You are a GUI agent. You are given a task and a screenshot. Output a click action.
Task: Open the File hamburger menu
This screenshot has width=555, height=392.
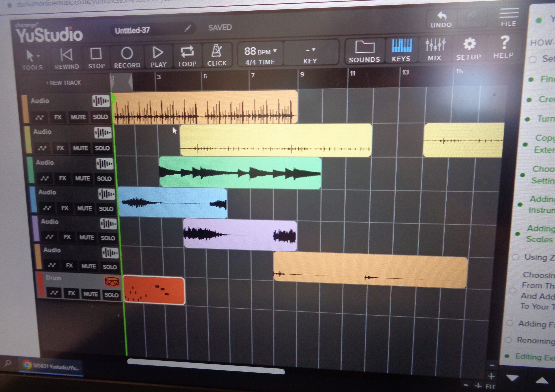pyautogui.click(x=509, y=14)
